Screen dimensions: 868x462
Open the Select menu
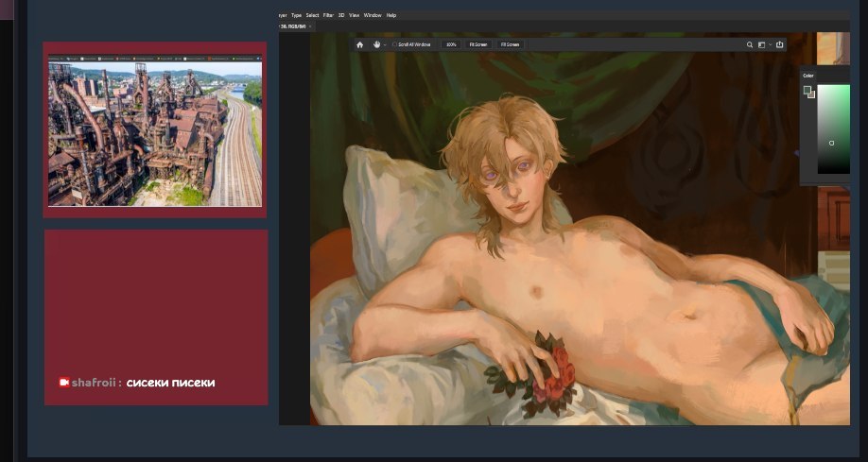[x=313, y=15]
